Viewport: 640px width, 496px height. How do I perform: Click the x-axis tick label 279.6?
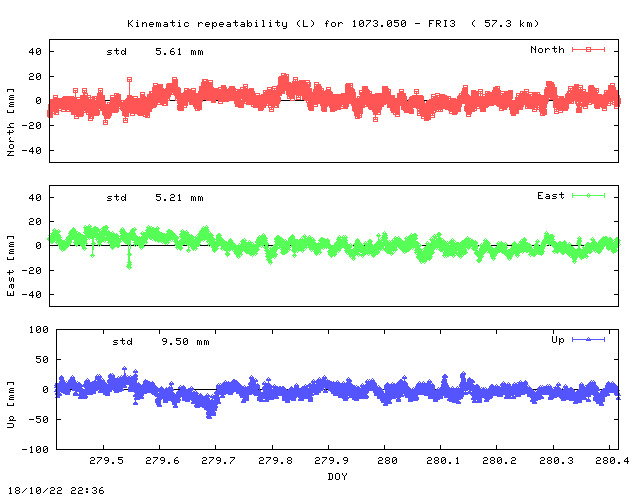[x=162, y=460]
